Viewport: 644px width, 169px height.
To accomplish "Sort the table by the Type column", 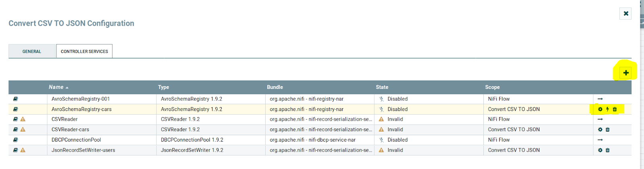I will (163, 87).
